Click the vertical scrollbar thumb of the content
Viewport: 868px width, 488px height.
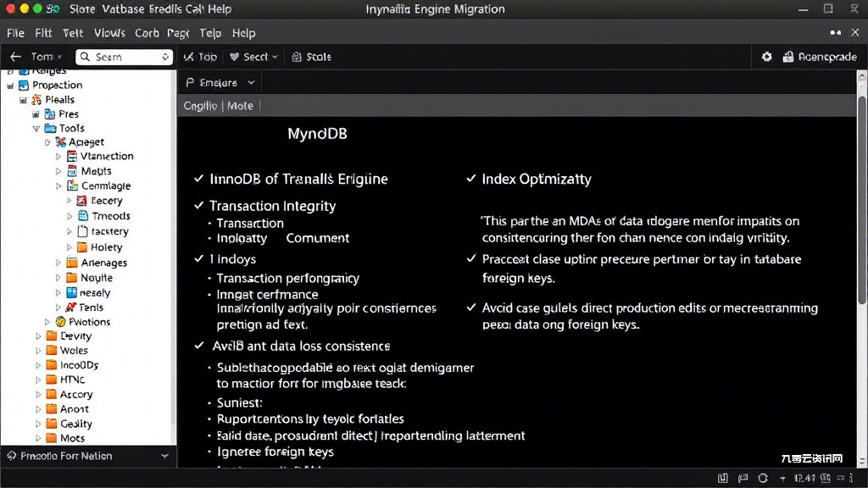click(862, 199)
